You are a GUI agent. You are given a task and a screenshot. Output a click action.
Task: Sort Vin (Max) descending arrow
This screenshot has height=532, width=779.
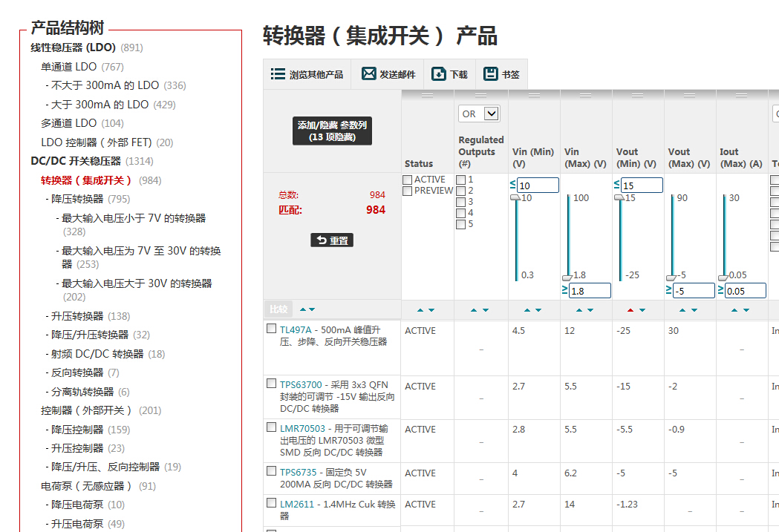coord(590,310)
